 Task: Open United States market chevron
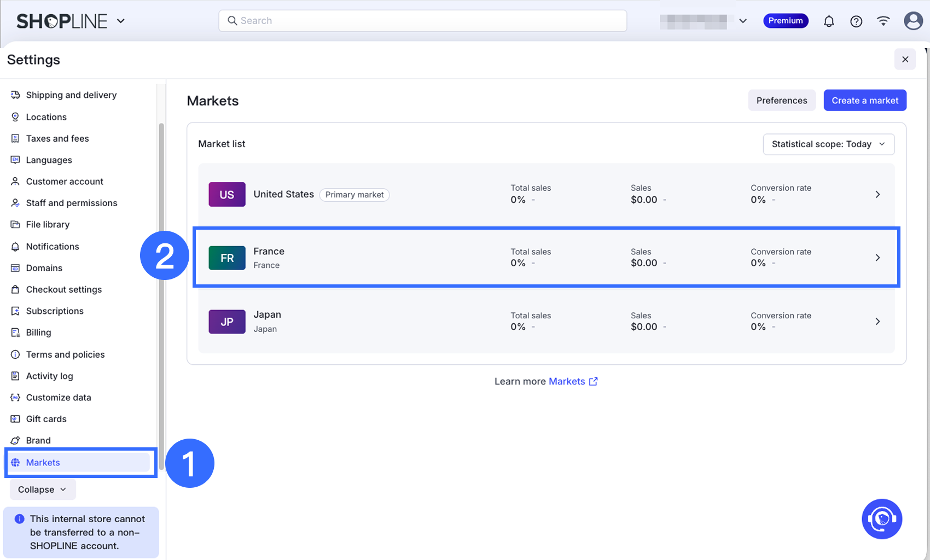(x=877, y=194)
